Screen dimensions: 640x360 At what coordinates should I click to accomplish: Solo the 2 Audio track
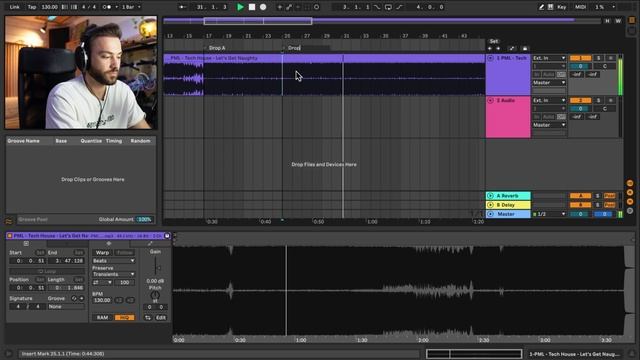pos(598,100)
